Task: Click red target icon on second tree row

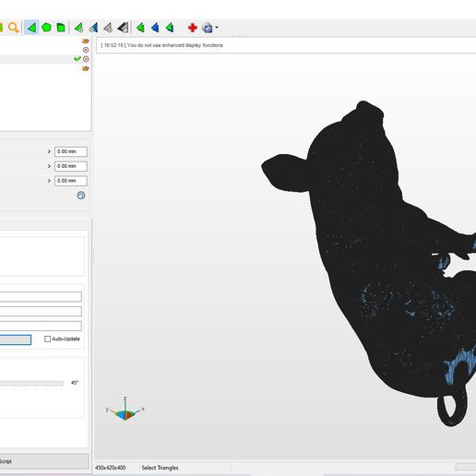Action: pyautogui.click(x=86, y=50)
